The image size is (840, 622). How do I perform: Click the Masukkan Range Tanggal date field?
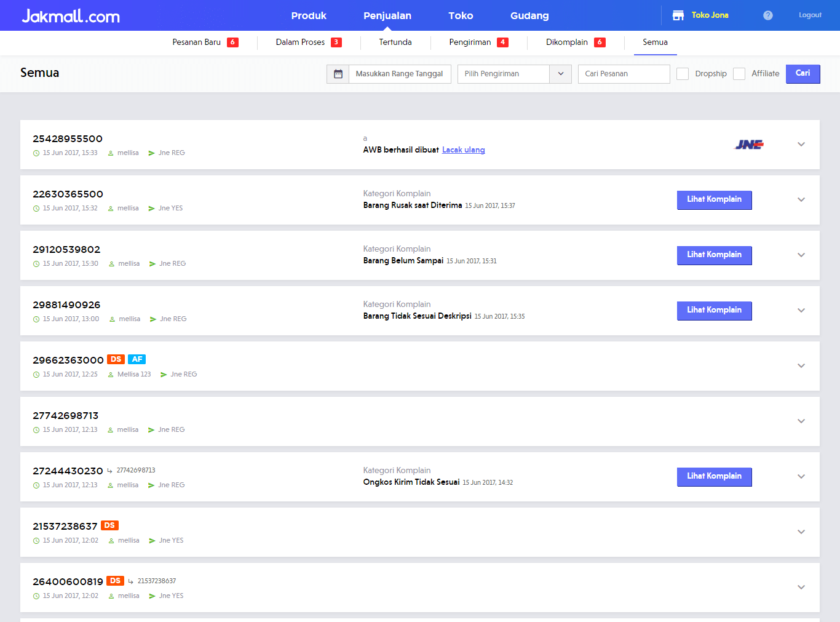(x=400, y=74)
